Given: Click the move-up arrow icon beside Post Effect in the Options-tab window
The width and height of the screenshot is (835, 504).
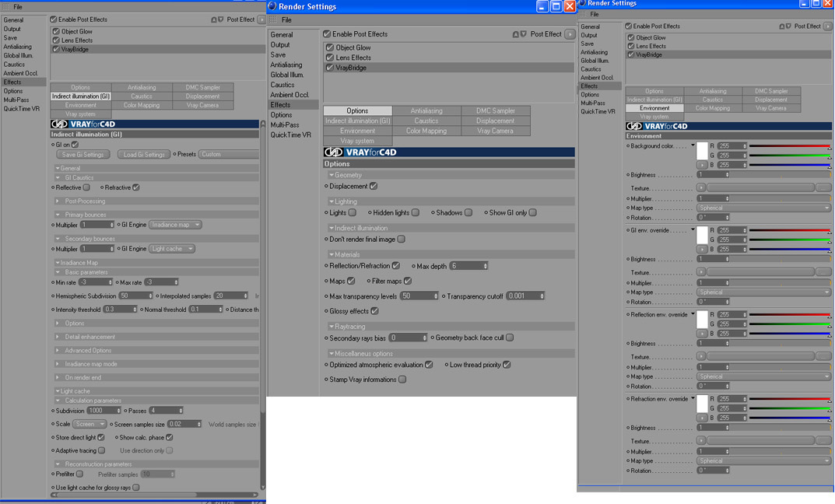Looking at the screenshot, I should click(515, 34).
